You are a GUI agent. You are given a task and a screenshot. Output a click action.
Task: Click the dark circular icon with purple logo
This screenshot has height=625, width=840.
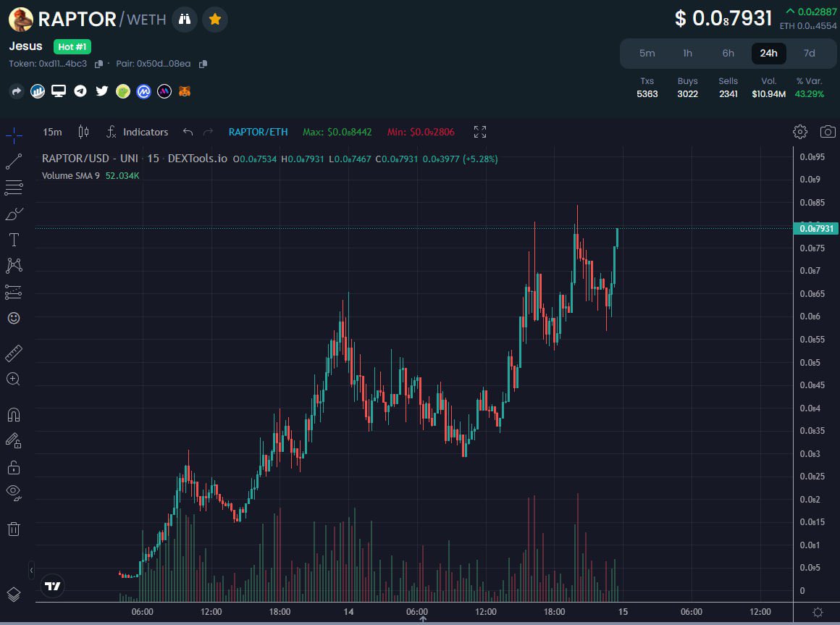point(164,91)
